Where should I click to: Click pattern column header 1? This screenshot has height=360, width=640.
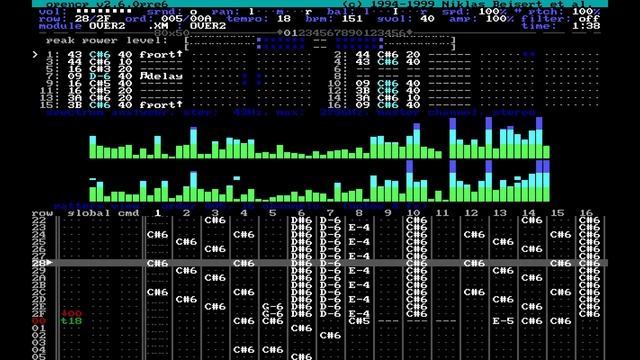click(x=158, y=213)
